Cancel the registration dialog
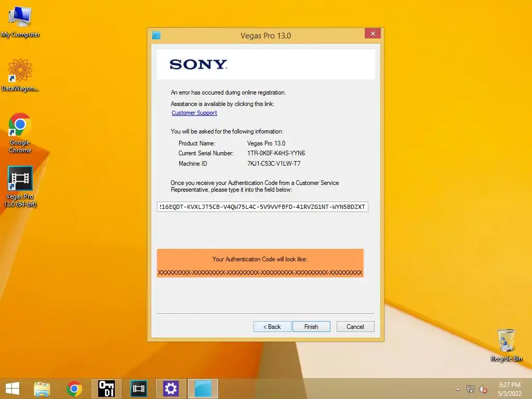532x399 pixels. click(x=355, y=327)
